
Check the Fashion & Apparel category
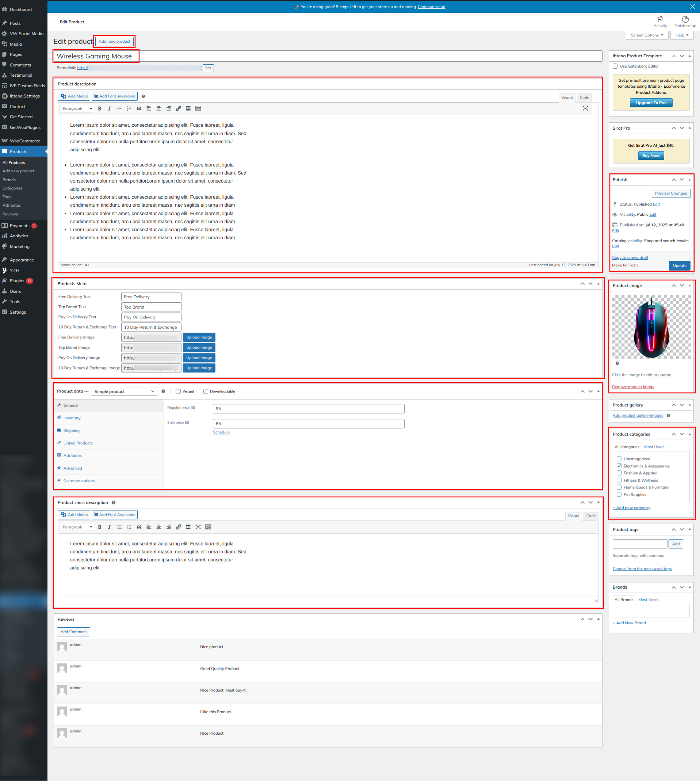619,473
